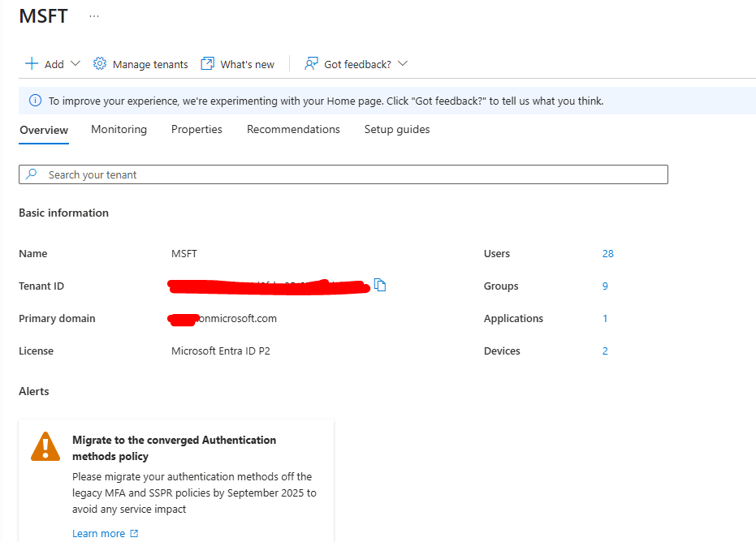Click the Groups label
Image resolution: width=756 pixels, height=542 pixels.
point(501,286)
